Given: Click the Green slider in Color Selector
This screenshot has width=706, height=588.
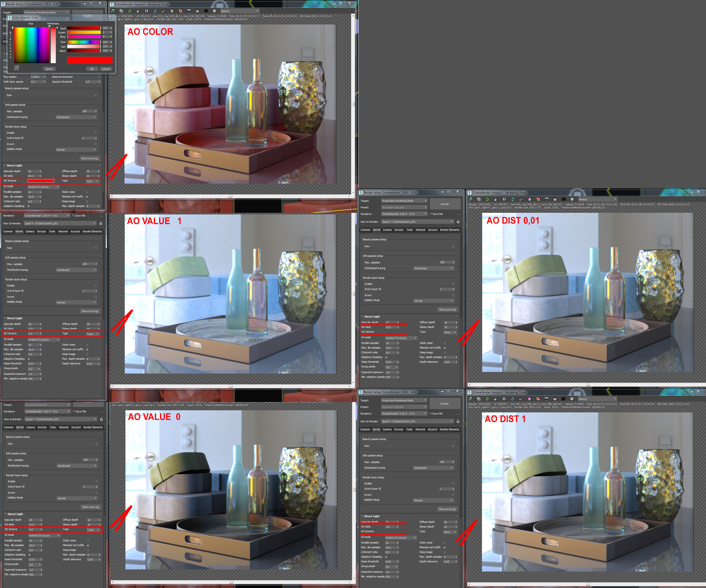Looking at the screenshot, I should click(x=84, y=33).
